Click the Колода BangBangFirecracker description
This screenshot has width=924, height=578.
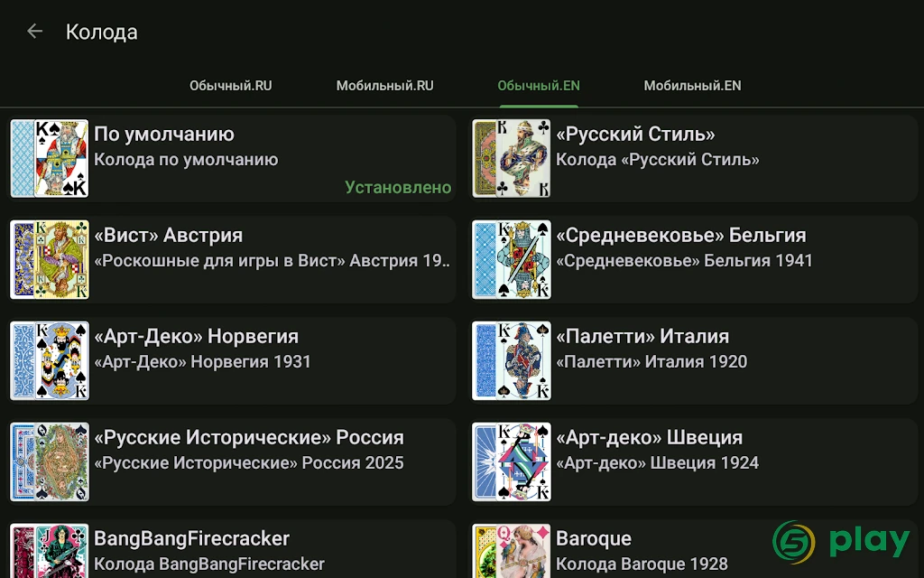point(209,564)
